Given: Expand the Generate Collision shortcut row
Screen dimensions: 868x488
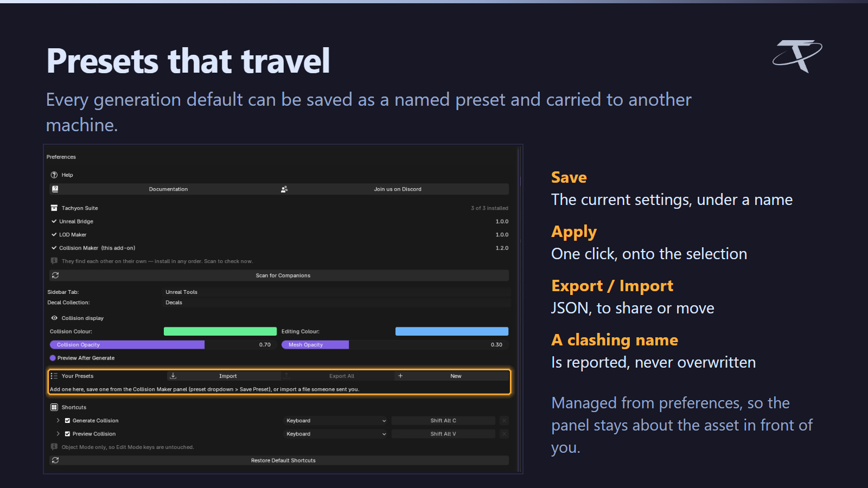Looking at the screenshot, I should pos(58,421).
